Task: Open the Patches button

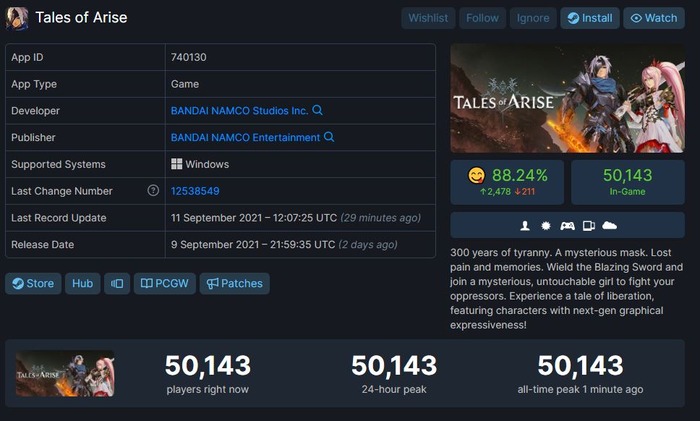Action: (x=234, y=283)
